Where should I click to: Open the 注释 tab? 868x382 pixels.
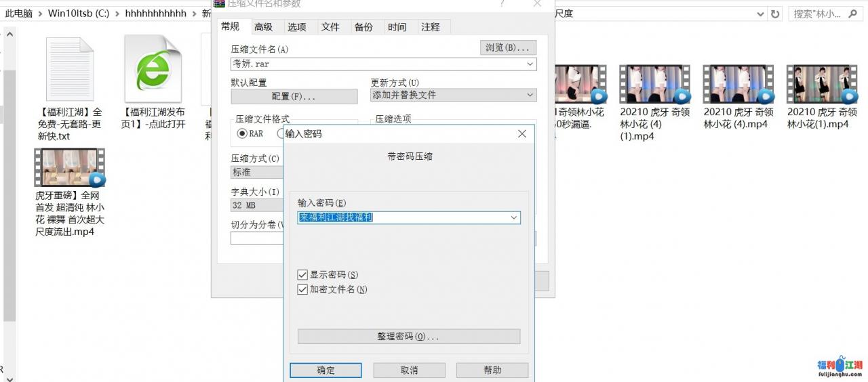(x=431, y=27)
